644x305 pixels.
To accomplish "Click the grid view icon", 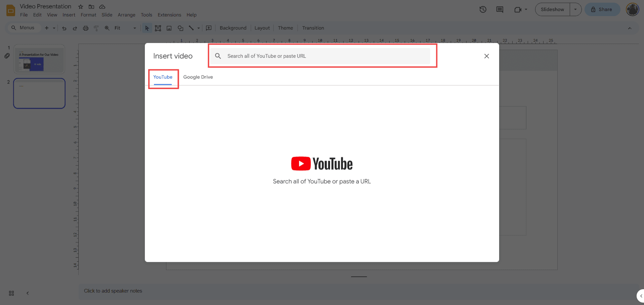I will coord(11,293).
